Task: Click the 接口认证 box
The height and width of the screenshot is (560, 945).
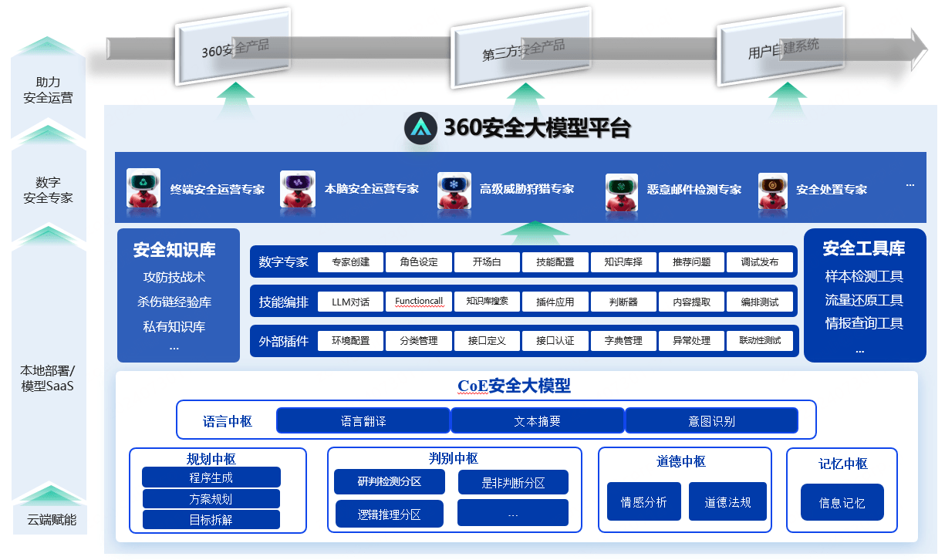Action: (x=555, y=340)
